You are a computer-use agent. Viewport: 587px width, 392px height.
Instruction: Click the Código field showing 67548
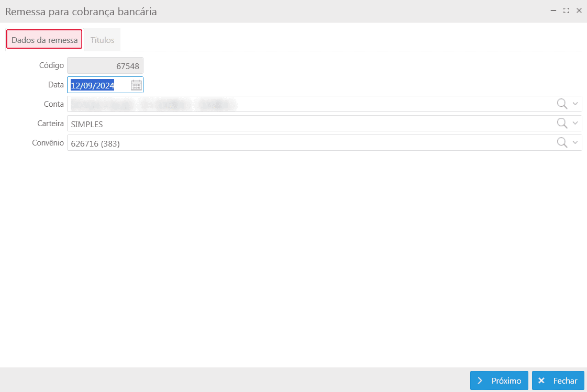105,66
